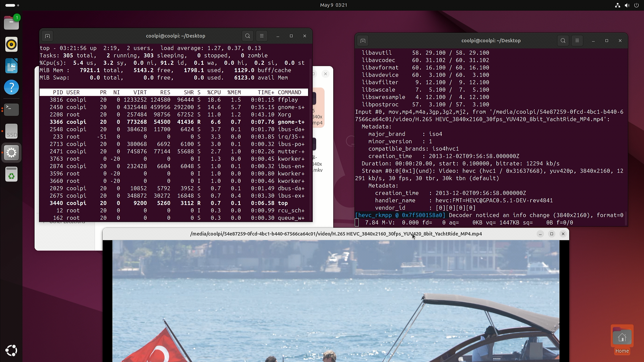Open hamburger menu in left terminal
The width and height of the screenshot is (644, 362).
262,36
